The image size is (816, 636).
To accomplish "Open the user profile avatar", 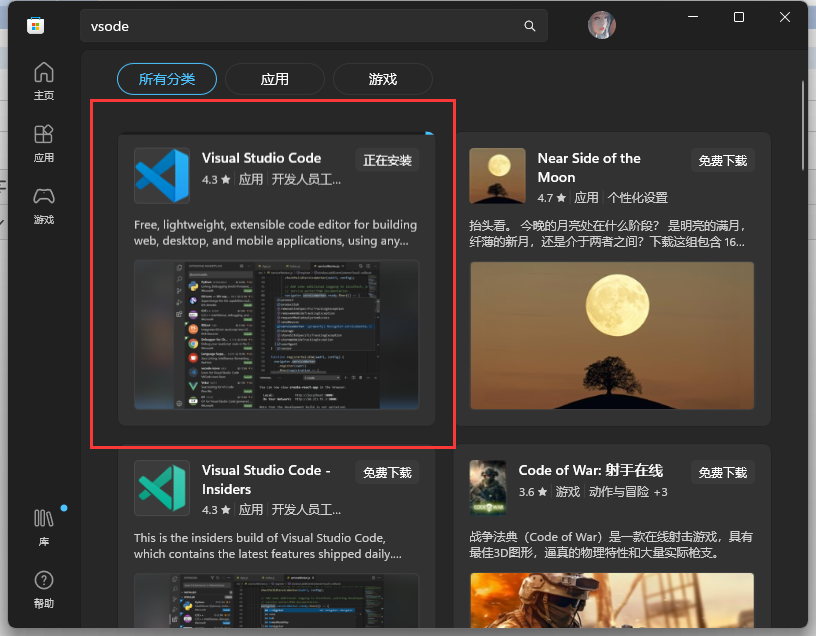I will (602, 25).
